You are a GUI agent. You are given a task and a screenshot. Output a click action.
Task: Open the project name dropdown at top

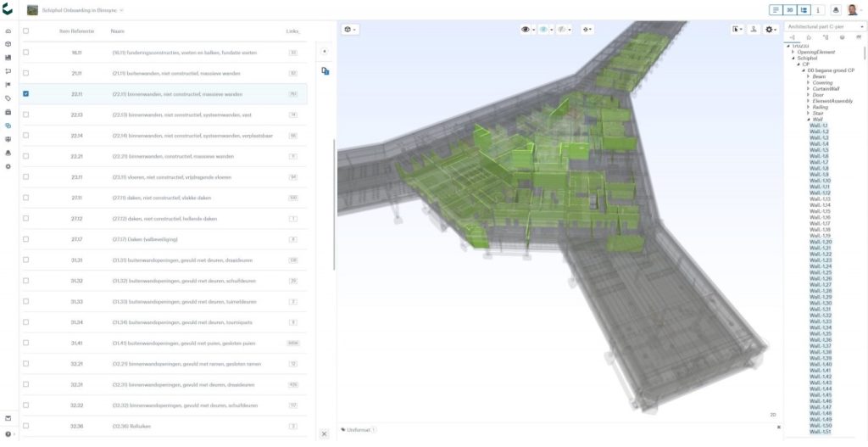coord(83,10)
